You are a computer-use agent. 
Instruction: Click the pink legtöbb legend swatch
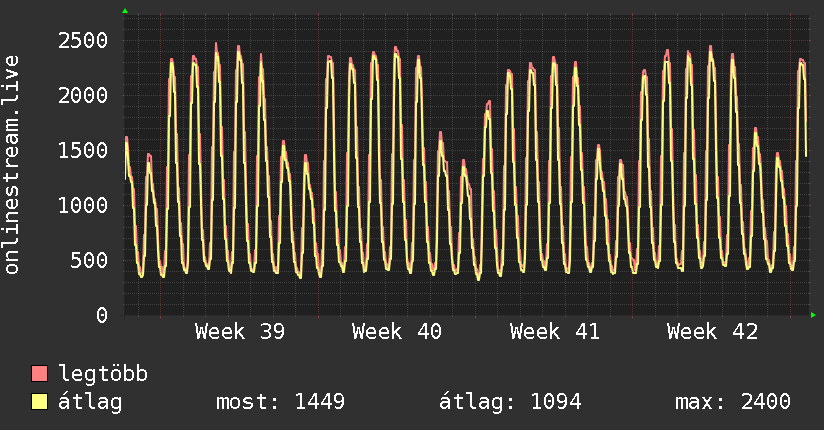pyautogui.click(x=39, y=374)
